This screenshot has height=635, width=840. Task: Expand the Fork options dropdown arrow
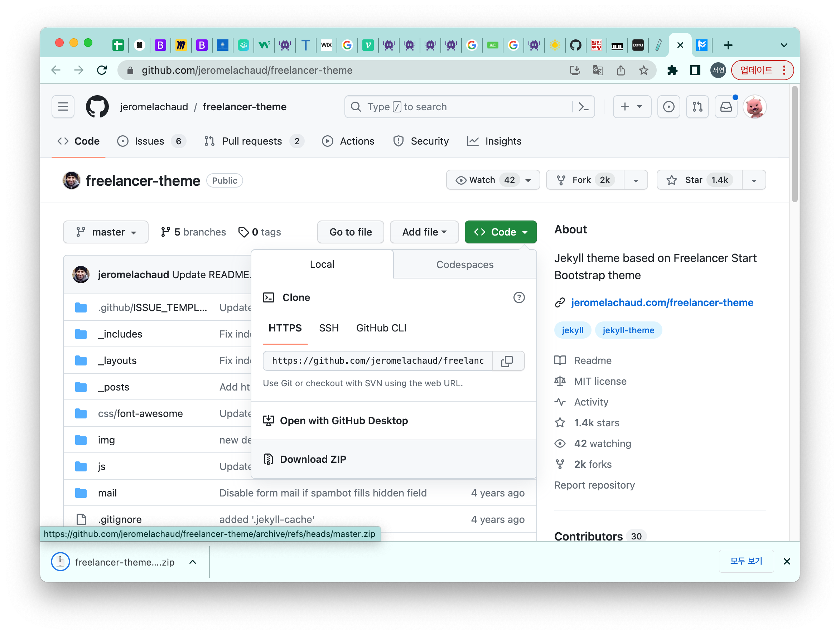(x=636, y=180)
